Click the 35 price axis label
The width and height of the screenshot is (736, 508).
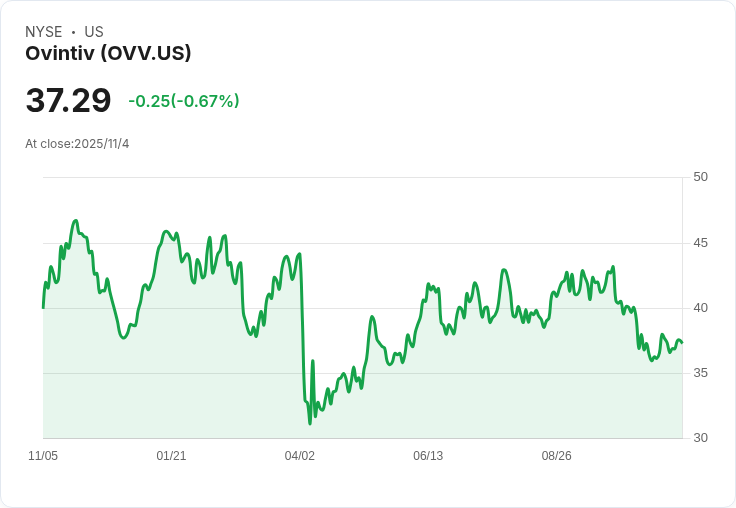[x=700, y=373]
